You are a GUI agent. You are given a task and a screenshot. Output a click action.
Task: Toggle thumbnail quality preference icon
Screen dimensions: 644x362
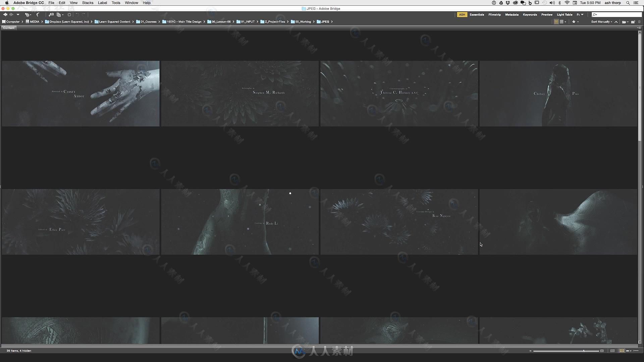(556, 22)
